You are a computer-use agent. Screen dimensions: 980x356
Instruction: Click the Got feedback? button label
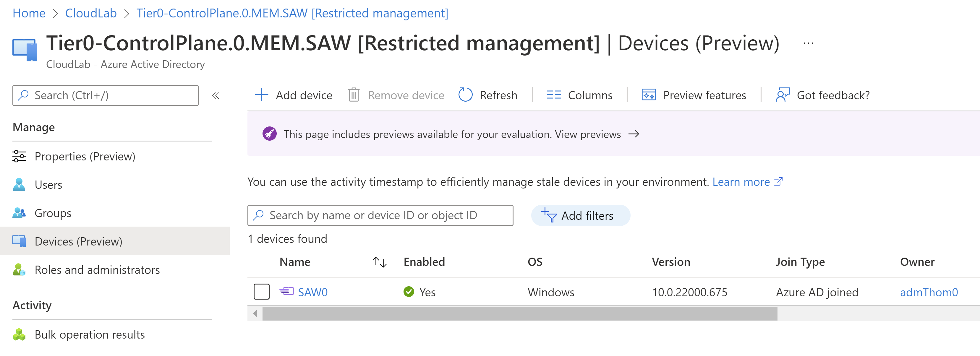833,95
